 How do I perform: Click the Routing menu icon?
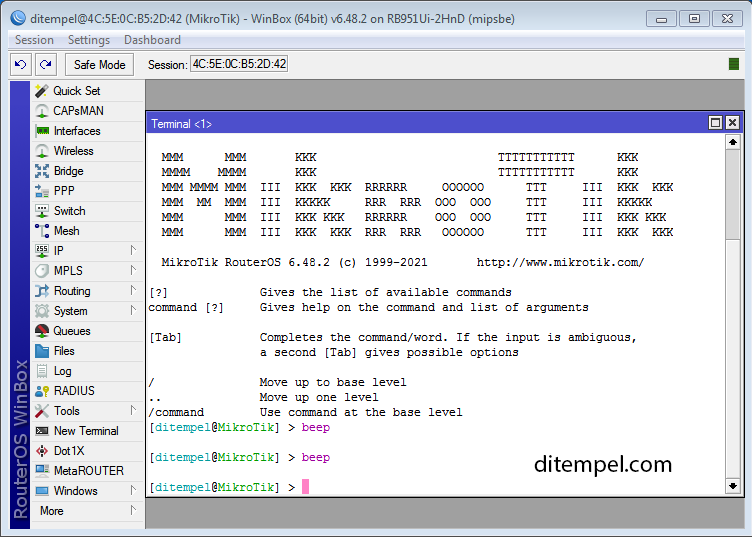point(42,291)
